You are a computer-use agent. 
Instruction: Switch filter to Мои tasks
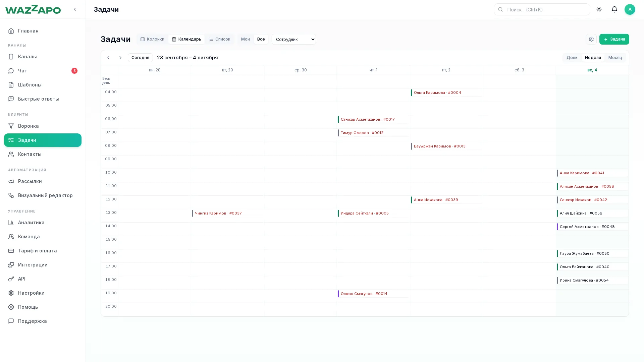pos(245,39)
